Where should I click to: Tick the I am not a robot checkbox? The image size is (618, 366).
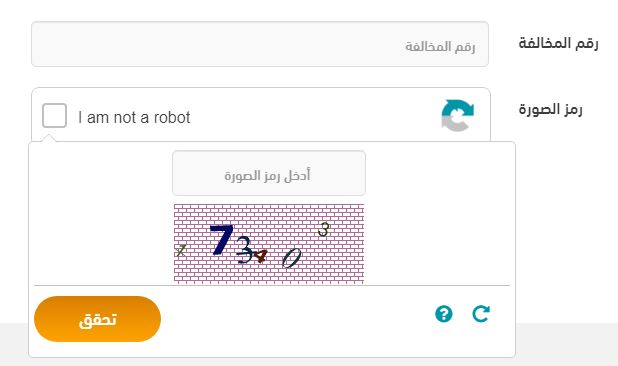(x=54, y=115)
